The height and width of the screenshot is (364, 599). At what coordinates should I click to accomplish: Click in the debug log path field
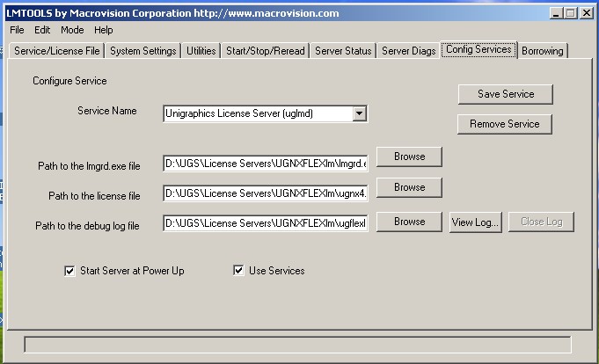point(265,223)
